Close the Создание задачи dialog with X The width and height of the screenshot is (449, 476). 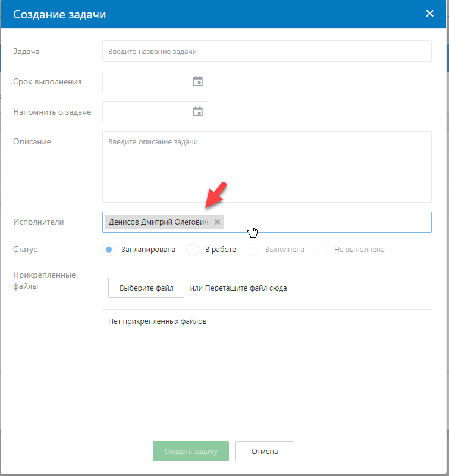tap(429, 14)
